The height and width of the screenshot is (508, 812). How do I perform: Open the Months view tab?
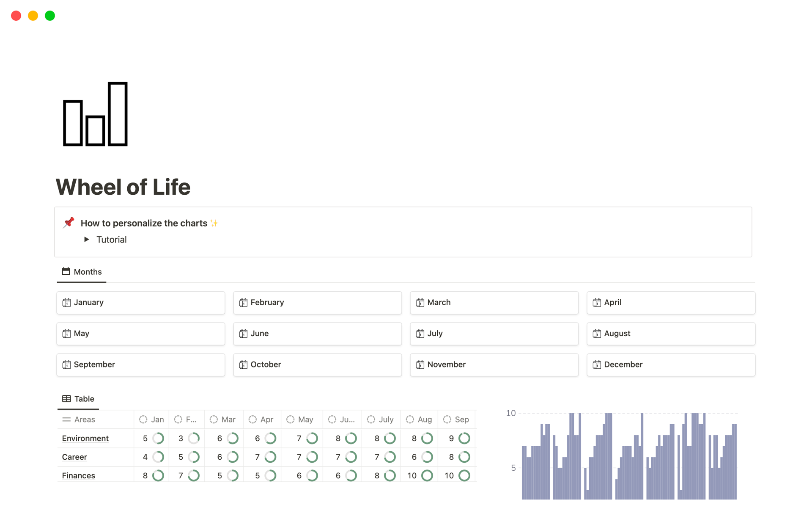[82, 272]
